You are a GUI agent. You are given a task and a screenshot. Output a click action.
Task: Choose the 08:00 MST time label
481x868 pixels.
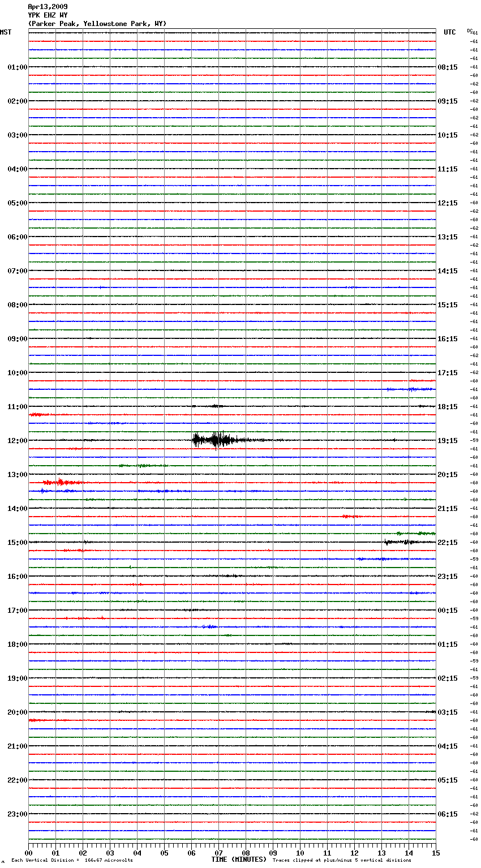tap(18, 305)
